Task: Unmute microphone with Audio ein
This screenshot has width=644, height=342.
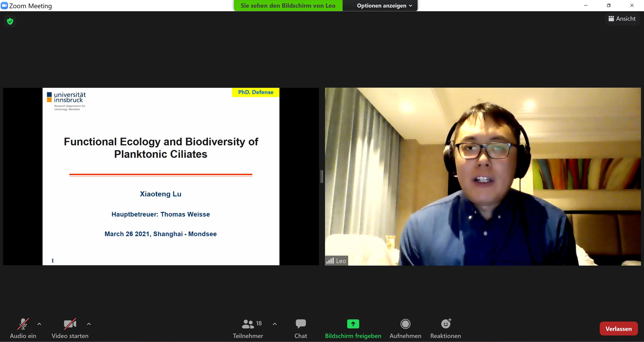Action: tap(23, 328)
